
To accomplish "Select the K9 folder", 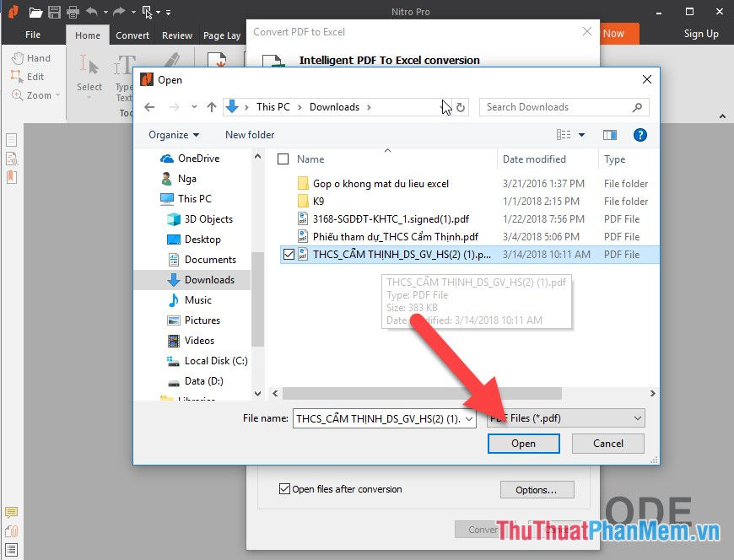I will (x=318, y=202).
